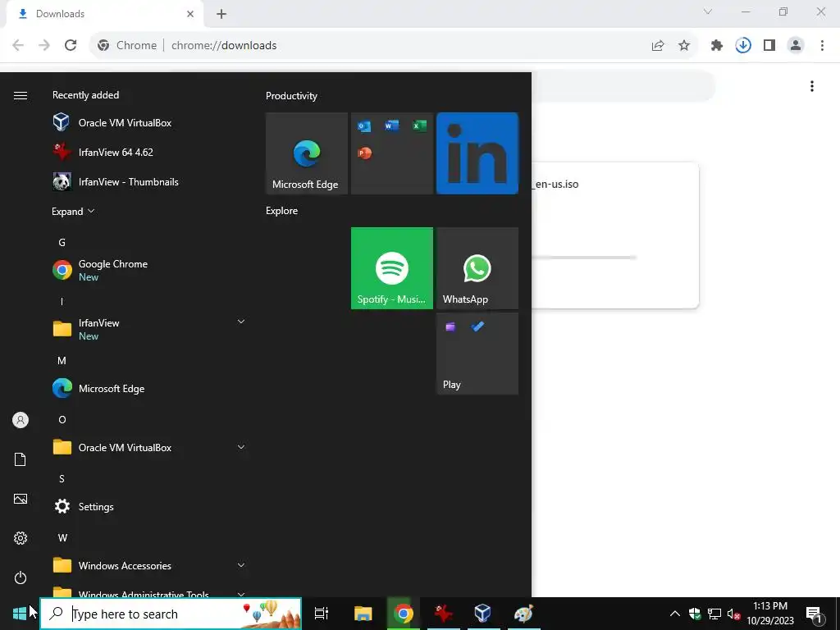
Task: Open Windows Security tray icon
Action: click(x=695, y=614)
